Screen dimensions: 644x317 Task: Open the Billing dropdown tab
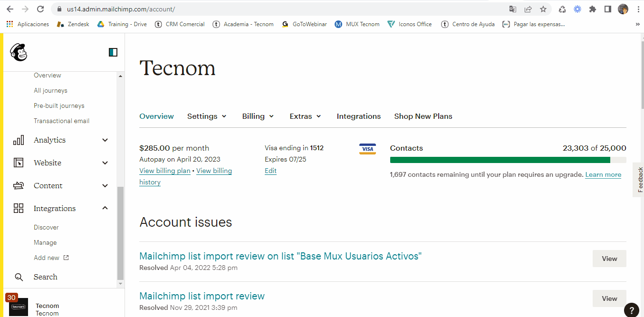[x=258, y=116]
